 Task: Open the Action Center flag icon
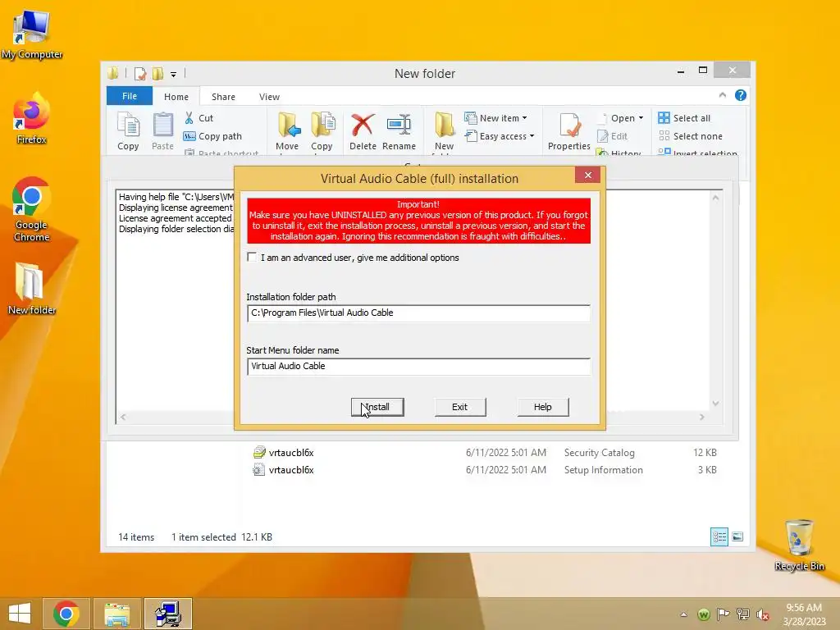[x=724, y=614]
